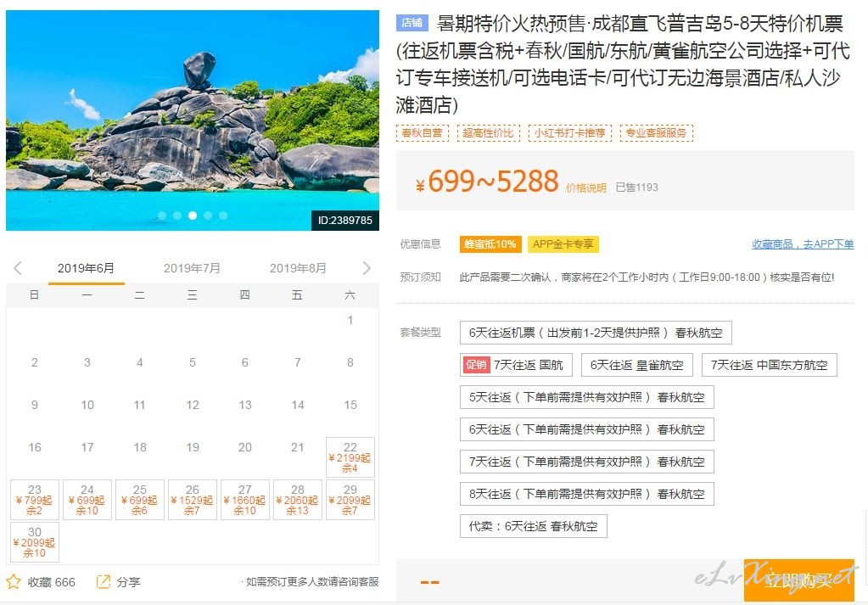
Task: Select first carousel dot of the photo
Action: [x=162, y=216]
